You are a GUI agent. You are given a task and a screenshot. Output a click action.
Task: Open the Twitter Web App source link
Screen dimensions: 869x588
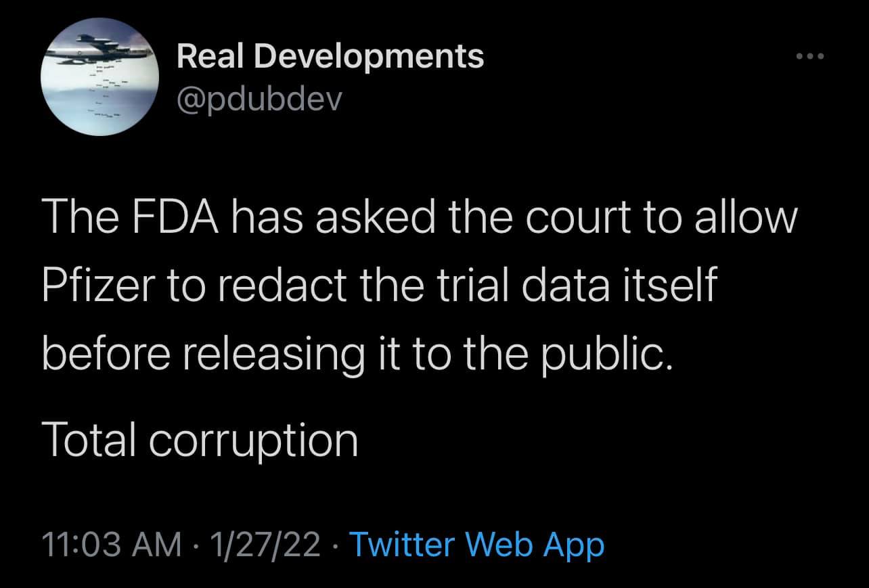click(476, 544)
